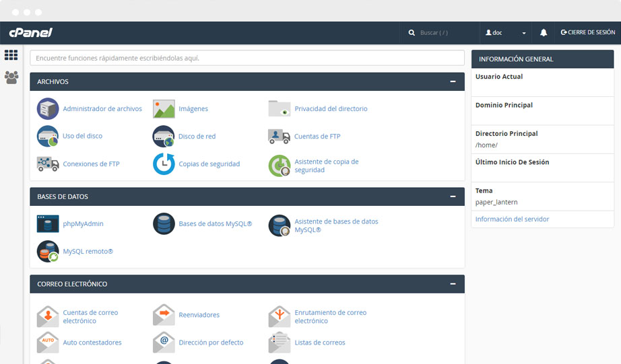621x364 pixels.
Task: Collapse the CORREO ELECTRÓNICO section
Action: (x=453, y=284)
